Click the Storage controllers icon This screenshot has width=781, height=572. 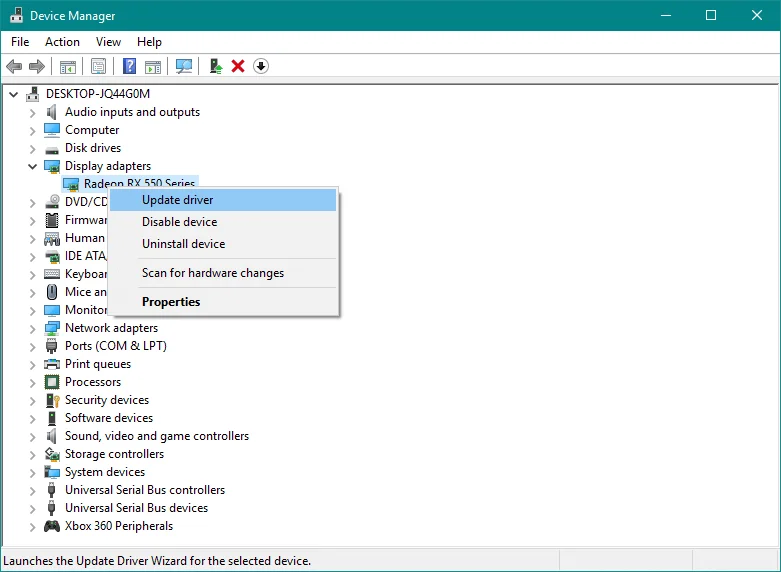(x=52, y=454)
